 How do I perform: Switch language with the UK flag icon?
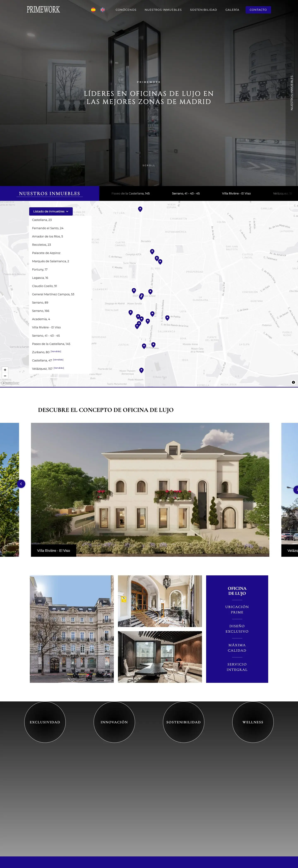pos(103,10)
